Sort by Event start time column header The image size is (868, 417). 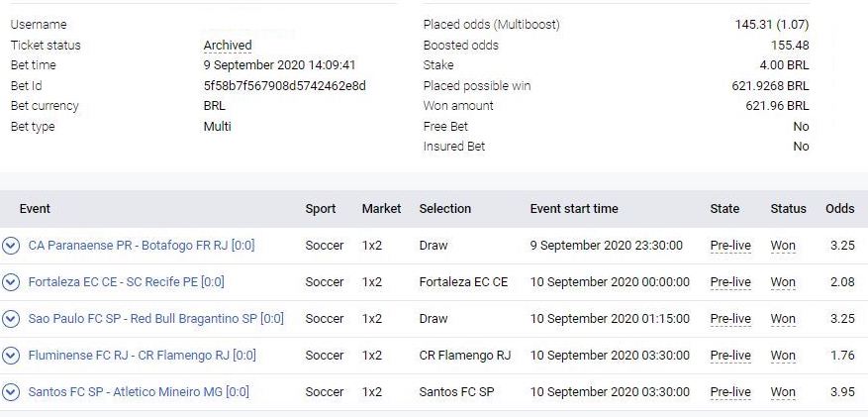click(x=574, y=209)
